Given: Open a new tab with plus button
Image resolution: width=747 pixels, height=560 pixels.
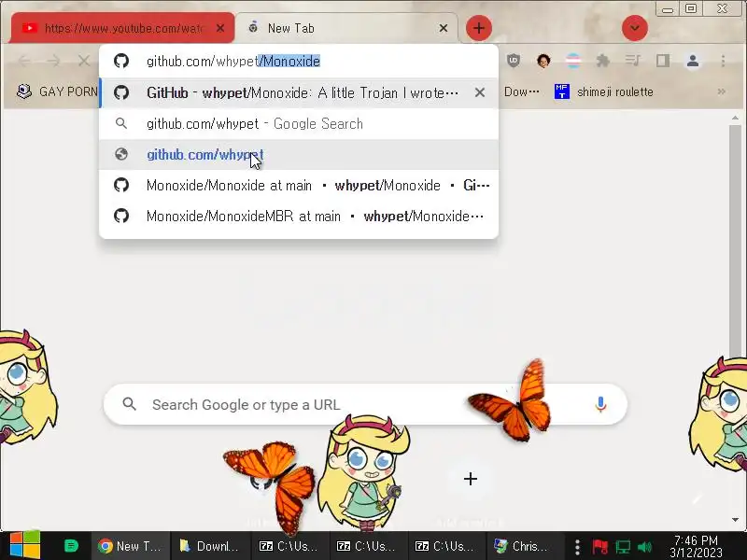Looking at the screenshot, I should 478,28.
